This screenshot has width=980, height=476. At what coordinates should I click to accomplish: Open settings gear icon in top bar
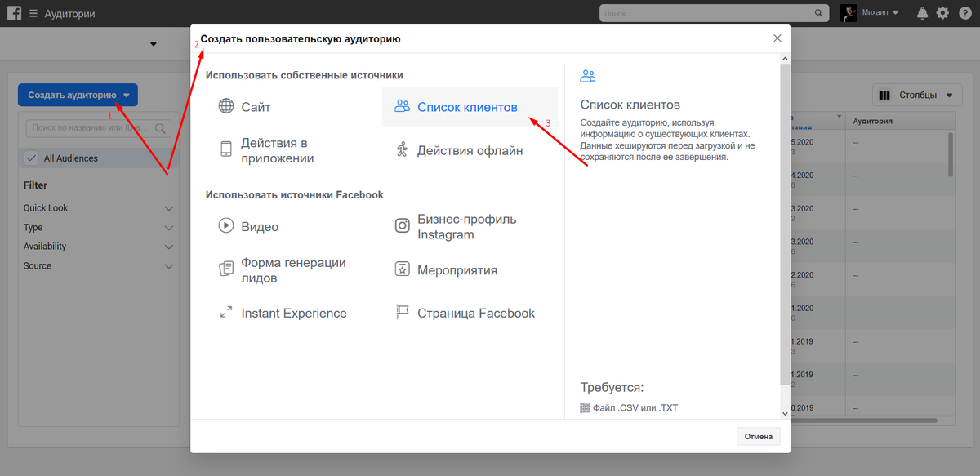(942, 13)
